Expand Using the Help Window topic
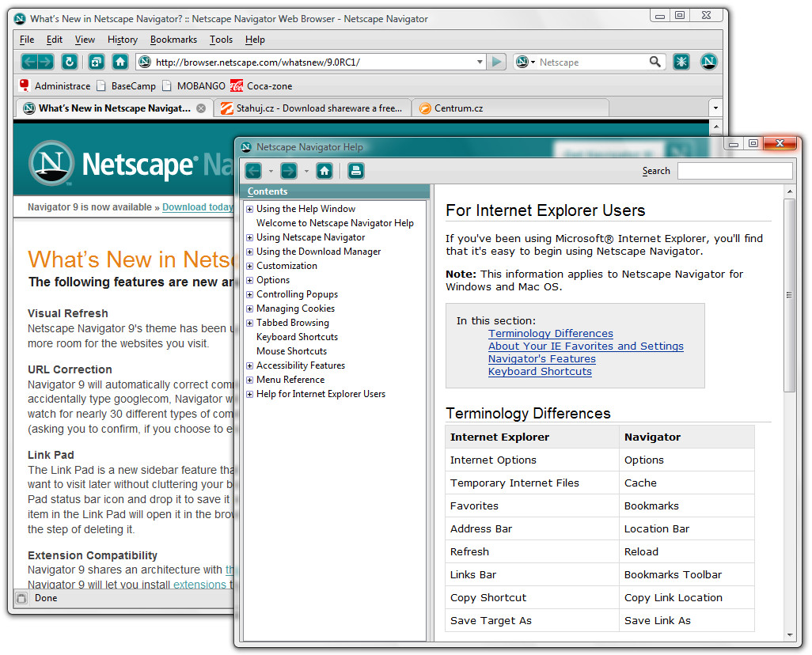The width and height of the screenshot is (812, 655). pos(249,209)
